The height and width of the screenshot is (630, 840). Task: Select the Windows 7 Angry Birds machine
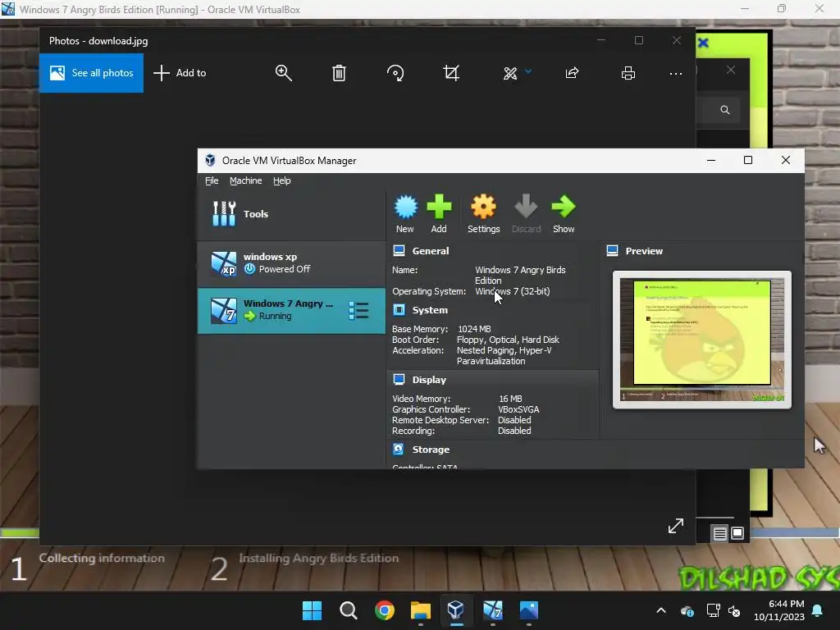point(291,310)
